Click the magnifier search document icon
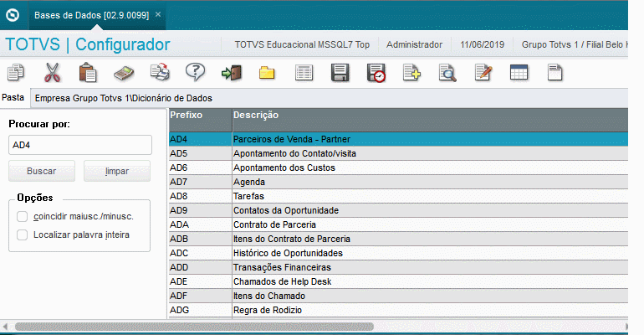This screenshot has width=644, height=335. point(447,73)
